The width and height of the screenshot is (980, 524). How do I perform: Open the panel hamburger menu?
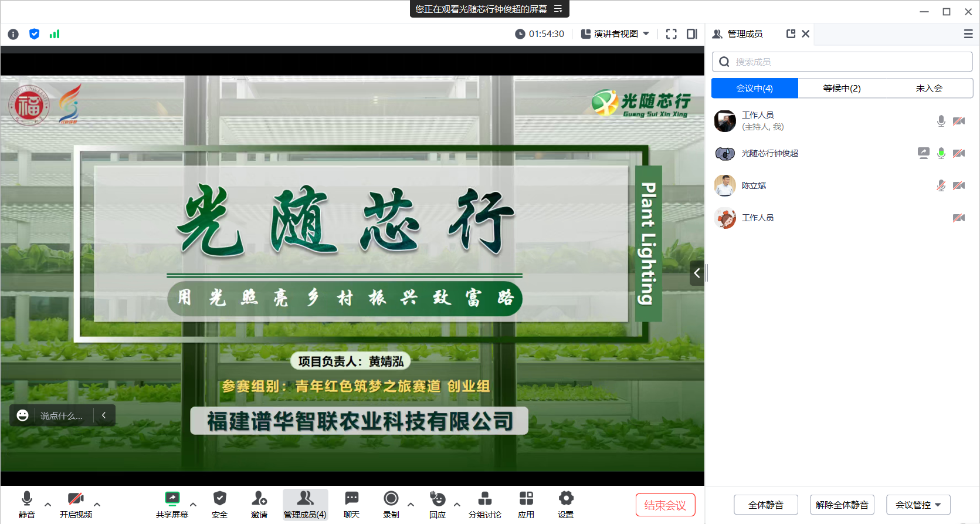[968, 34]
